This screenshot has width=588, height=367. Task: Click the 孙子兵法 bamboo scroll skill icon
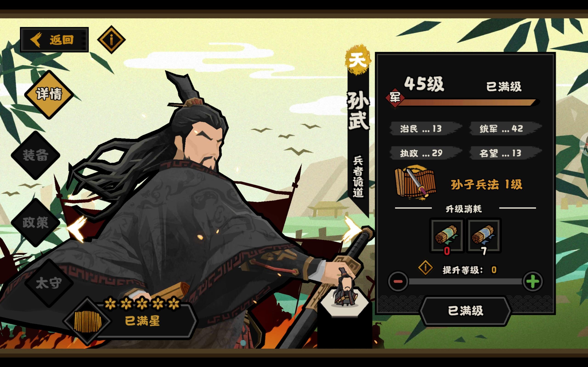[x=415, y=183]
